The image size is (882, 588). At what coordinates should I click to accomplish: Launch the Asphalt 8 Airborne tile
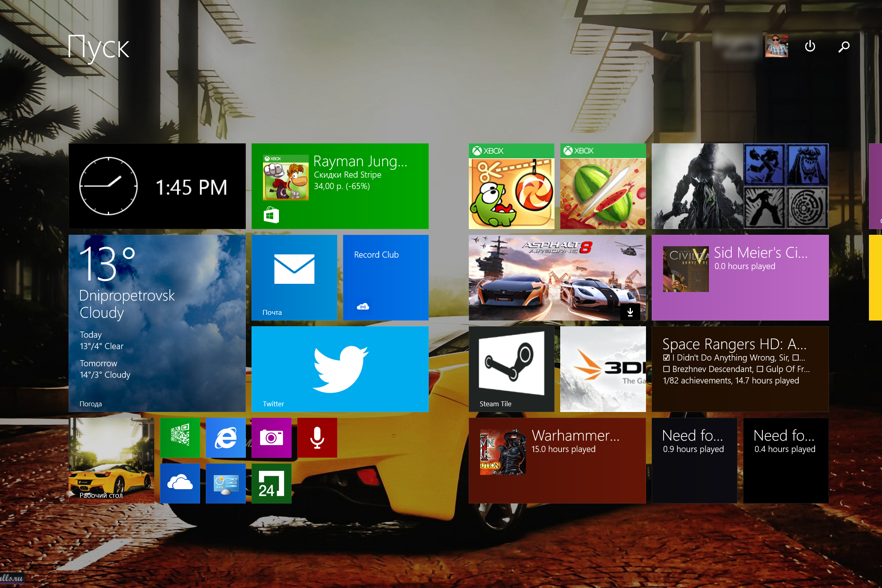coord(557,278)
